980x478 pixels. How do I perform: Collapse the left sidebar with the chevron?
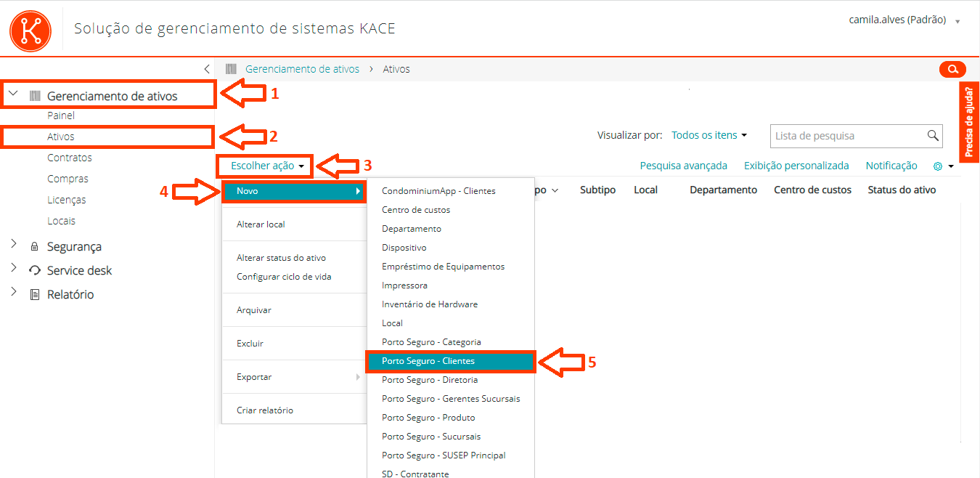[207, 69]
